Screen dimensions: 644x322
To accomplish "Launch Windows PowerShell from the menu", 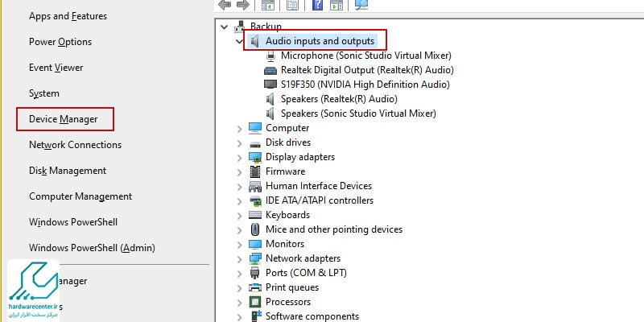I will 73,222.
